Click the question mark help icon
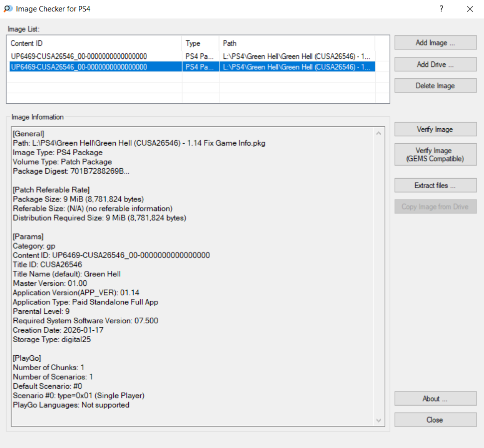Image resolution: width=484 pixels, height=448 pixels. pos(442,9)
